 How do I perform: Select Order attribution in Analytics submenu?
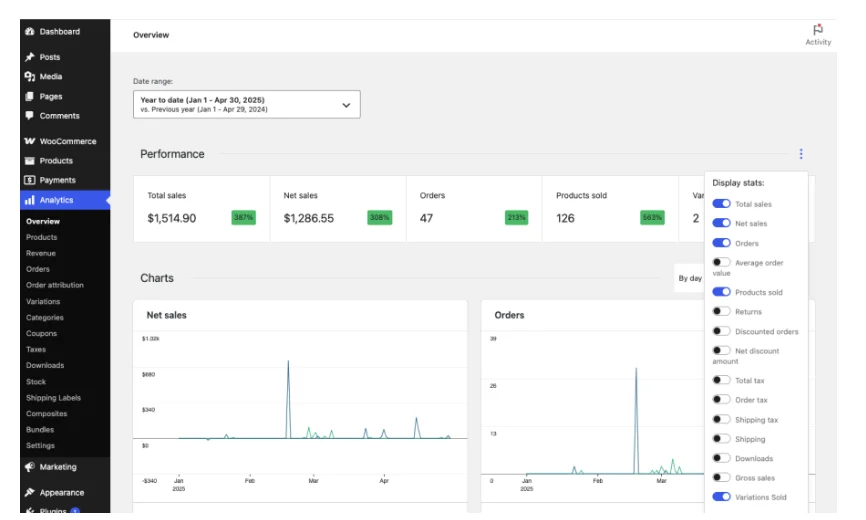pos(54,285)
